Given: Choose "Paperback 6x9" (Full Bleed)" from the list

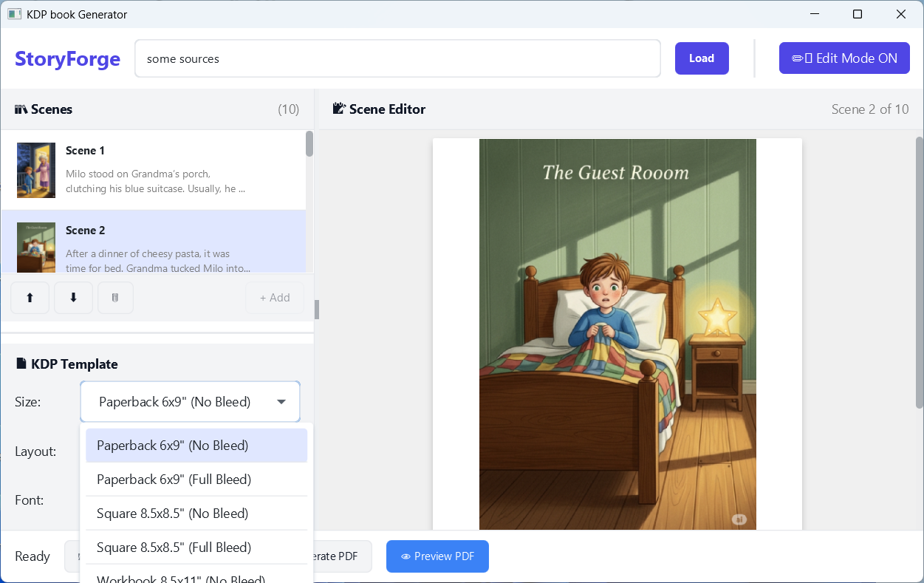Looking at the screenshot, I should click(x=173, y=479).
